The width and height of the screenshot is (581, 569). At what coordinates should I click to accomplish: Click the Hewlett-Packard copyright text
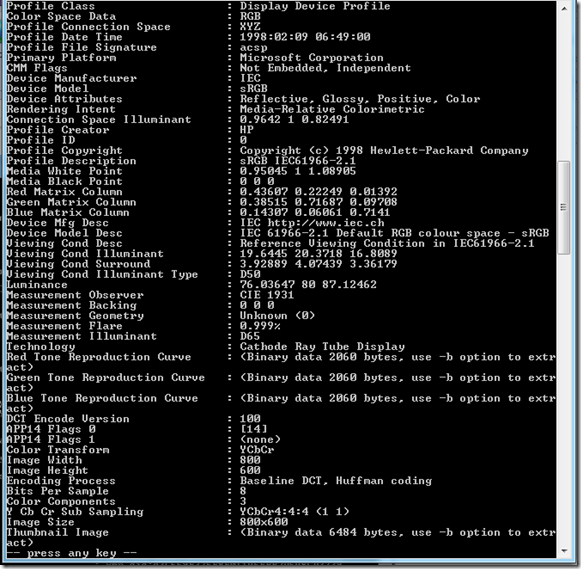pos(384,150)
